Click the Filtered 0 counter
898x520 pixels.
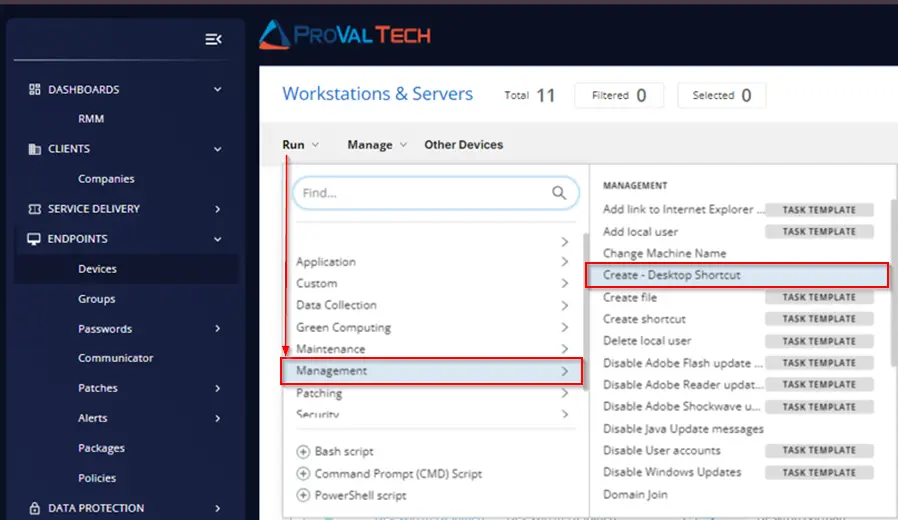tap(619, 95)
